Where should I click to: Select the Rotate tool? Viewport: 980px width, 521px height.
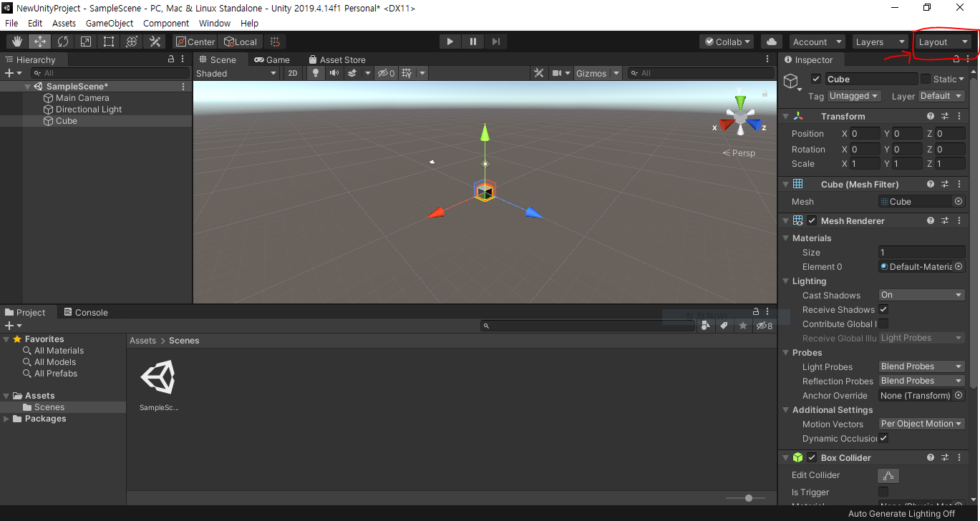(63, 42)
